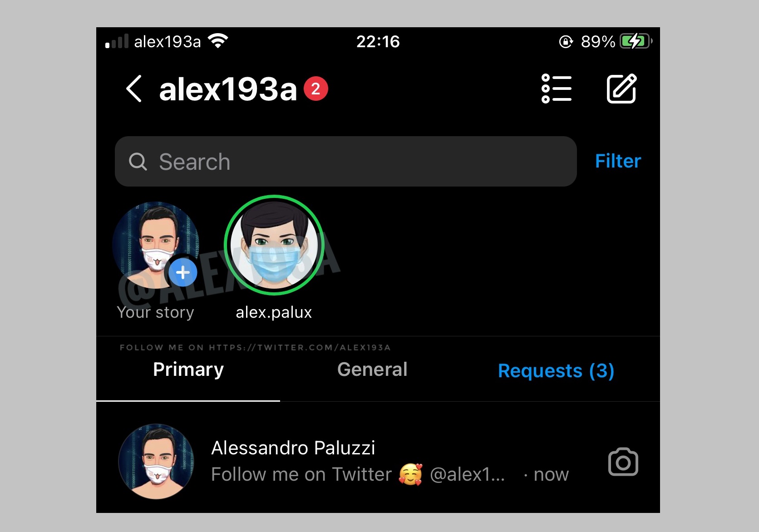
Task: Tap the camera icon beside Alessandro Paluzzi
Action: point(623,462)
